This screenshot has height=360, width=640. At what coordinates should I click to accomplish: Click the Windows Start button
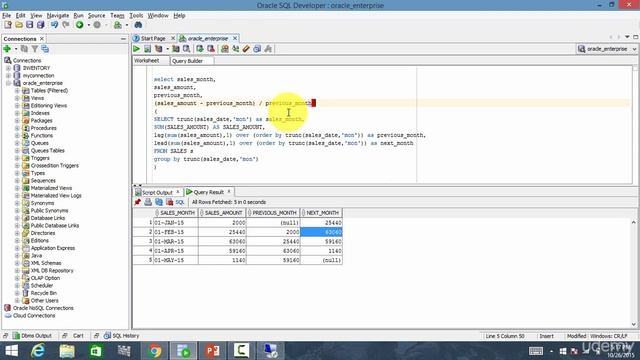pos(11,351)
